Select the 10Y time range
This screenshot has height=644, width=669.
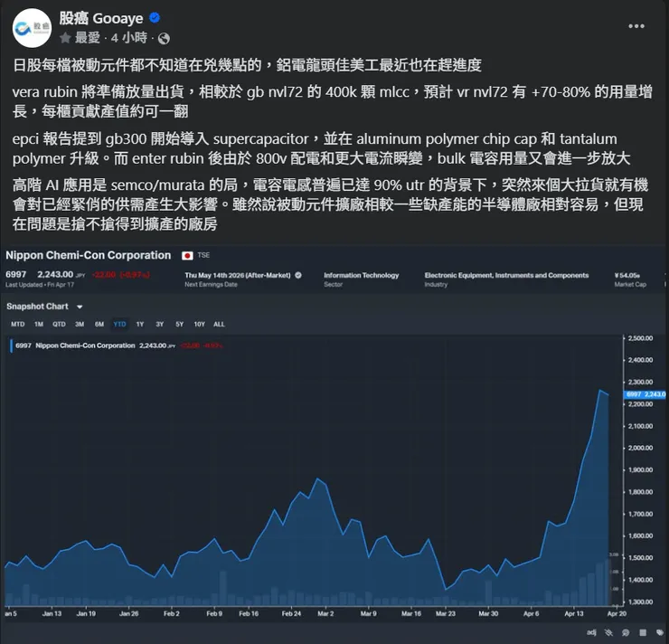pyautogui.click(x=199, y=325)
